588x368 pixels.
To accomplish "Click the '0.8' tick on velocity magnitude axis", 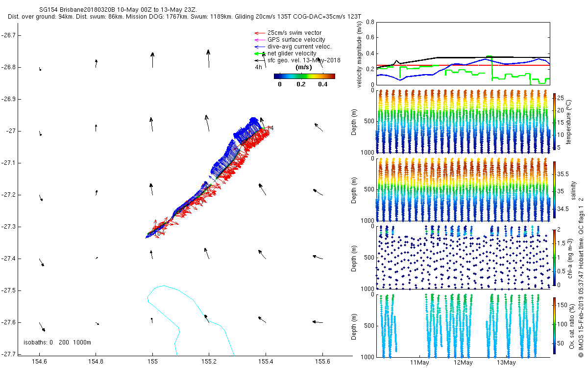I will point(370,22).
